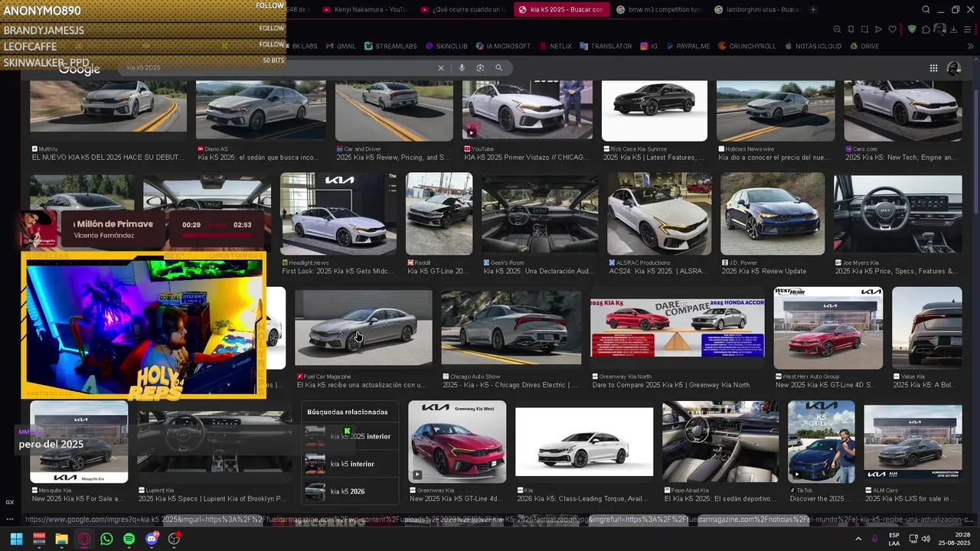
Task: Open browser downloads arrow icon
Action: [953, 29]
